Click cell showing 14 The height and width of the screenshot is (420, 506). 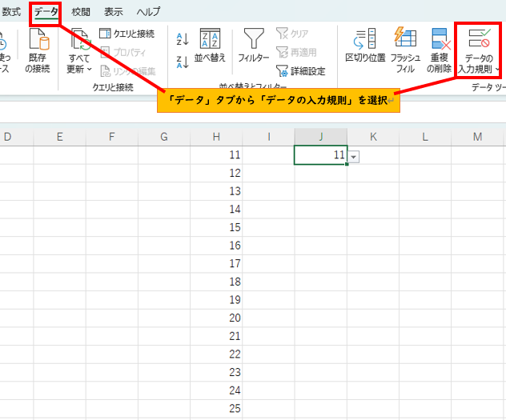(x=216, y=210)
